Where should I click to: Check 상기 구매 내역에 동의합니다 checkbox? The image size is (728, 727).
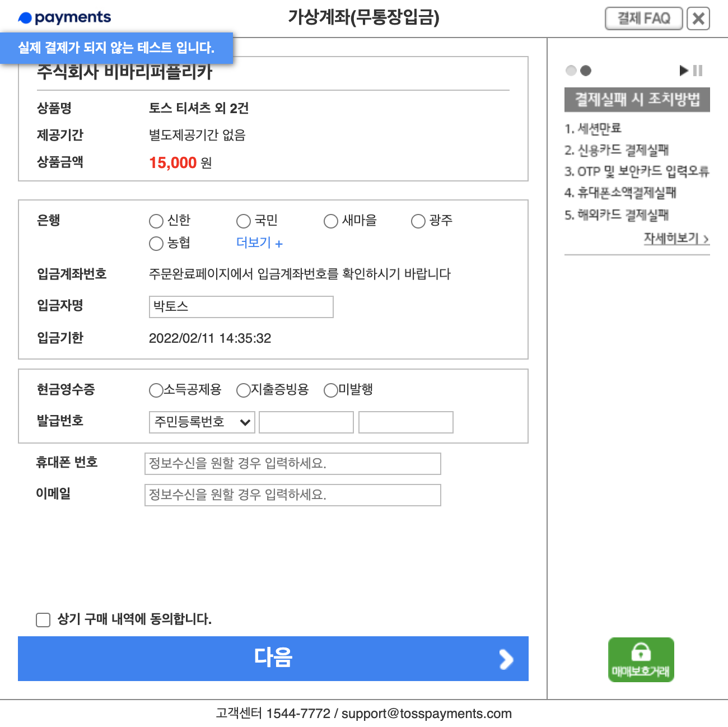43,620
